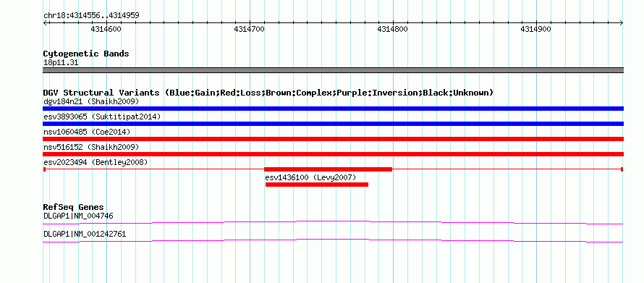Click the nsv516152 (Shaikh2009) label

[91, 147]
